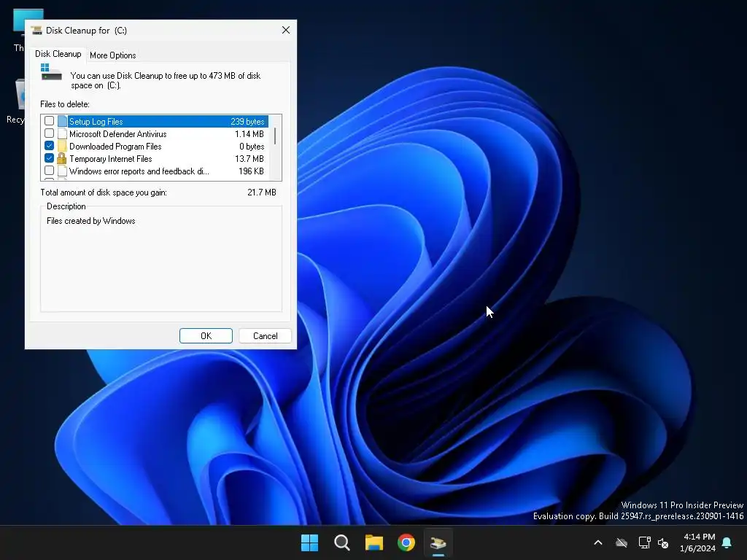Select the Disk Cleanup tab
The image size is (747, 560).
(58, 54)
